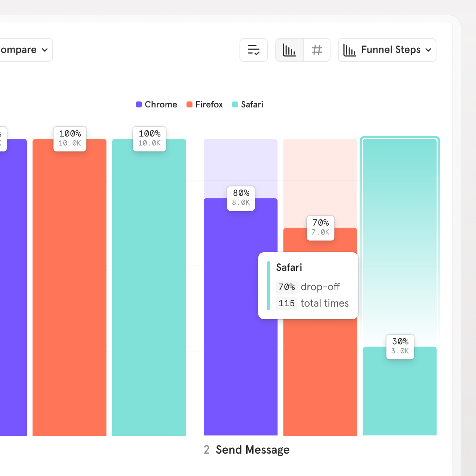Click the filter list checkmark icon button
The image size is (476, 476).
[254, 50]
